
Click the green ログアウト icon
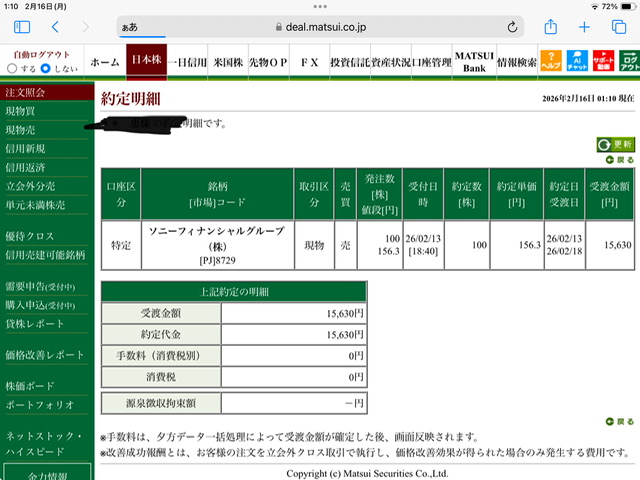click(x=629, y=60)
